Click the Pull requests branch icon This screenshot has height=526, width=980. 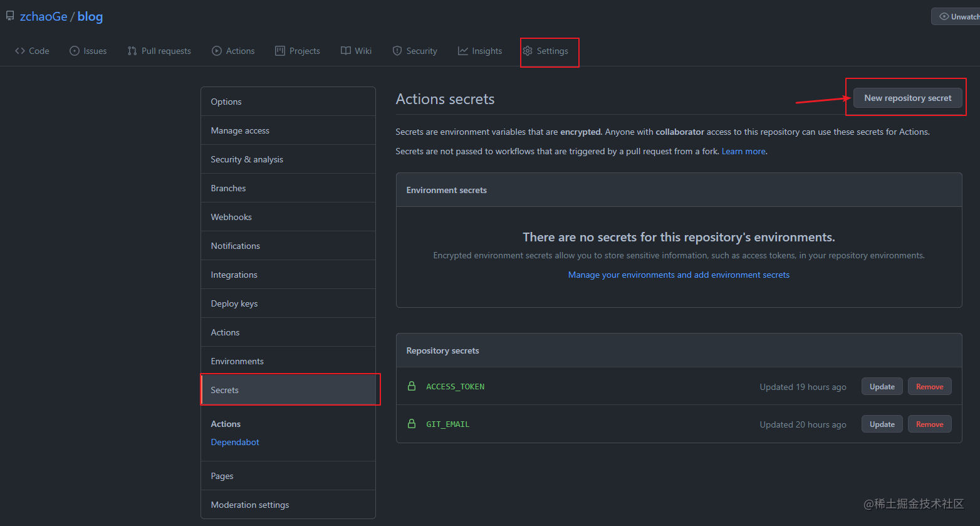coord(132,51)
